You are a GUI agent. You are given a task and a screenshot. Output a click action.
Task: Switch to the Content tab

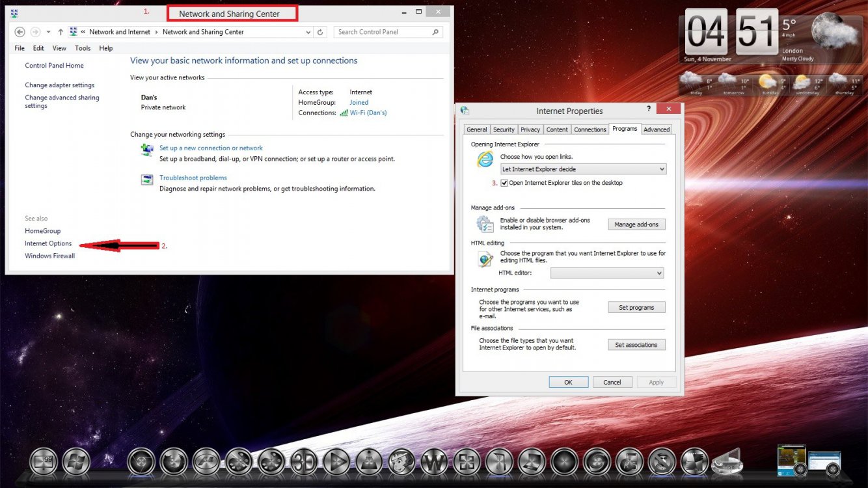pyautogui.click(x=557, y=129)
